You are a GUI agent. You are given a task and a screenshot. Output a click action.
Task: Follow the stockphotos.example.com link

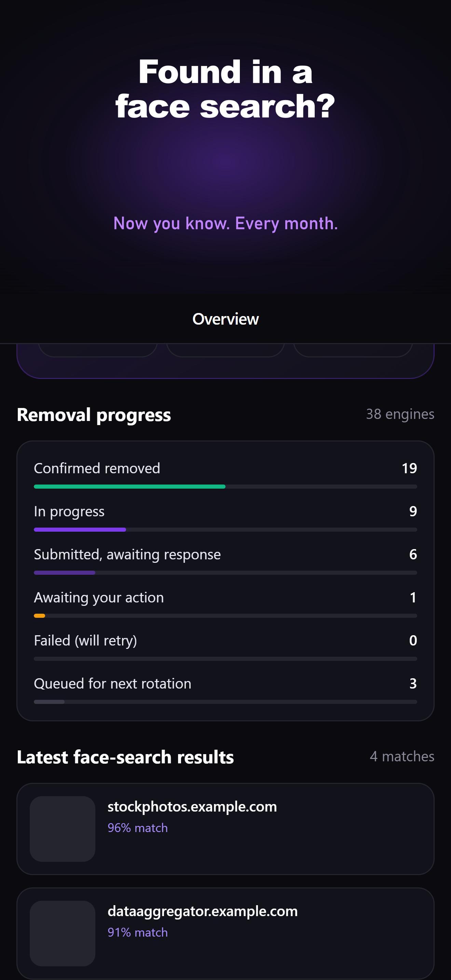click(x=192, y=806)
